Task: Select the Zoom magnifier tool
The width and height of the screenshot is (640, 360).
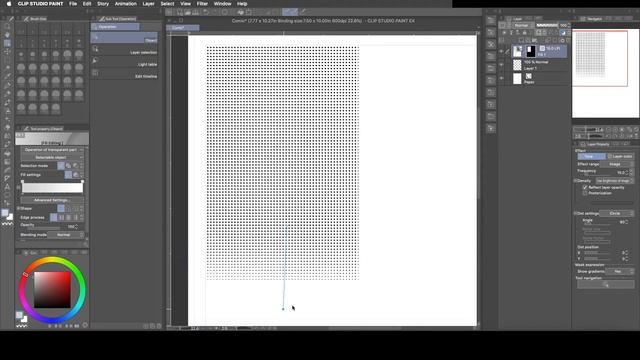Action: (x=7, y=26)
